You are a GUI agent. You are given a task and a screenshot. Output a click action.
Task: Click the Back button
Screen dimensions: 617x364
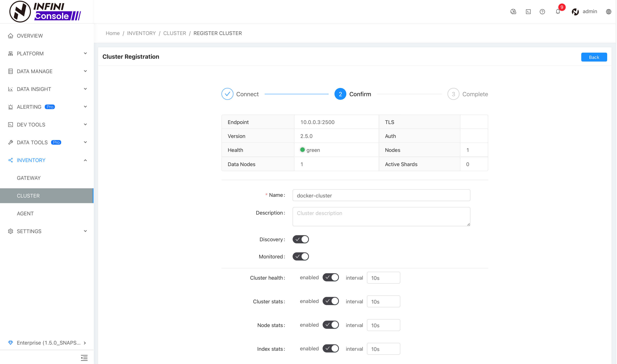tap(594, 57)
